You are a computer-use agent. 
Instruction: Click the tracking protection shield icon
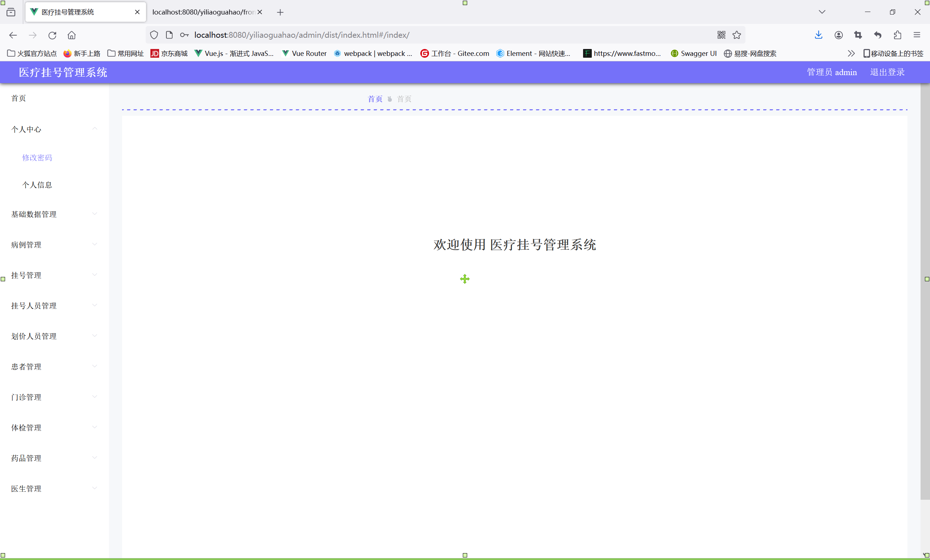coord(154,35)
